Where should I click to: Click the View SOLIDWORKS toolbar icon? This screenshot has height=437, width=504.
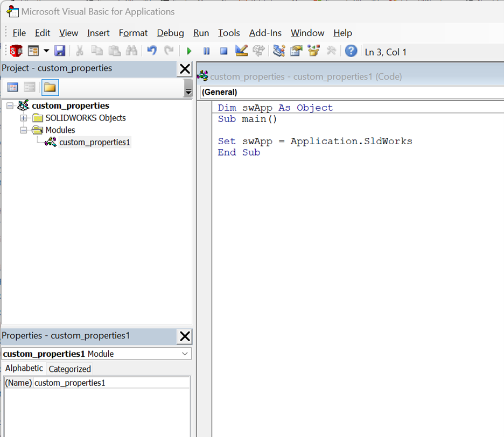(x=16, y=51)
